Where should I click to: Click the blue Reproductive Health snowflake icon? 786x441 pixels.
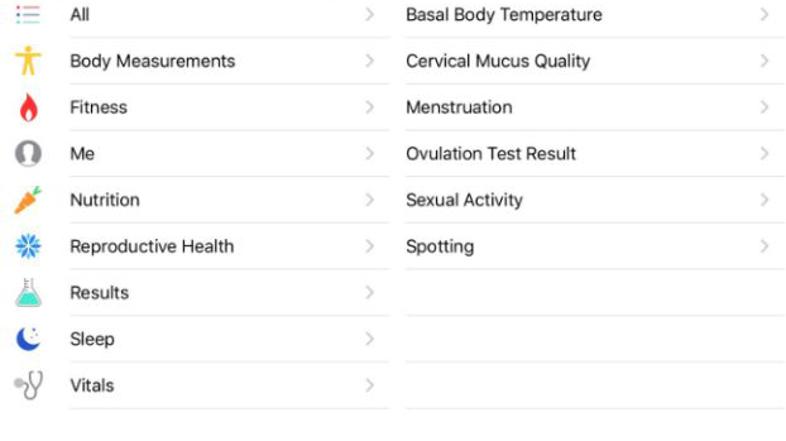pos(28,246)
